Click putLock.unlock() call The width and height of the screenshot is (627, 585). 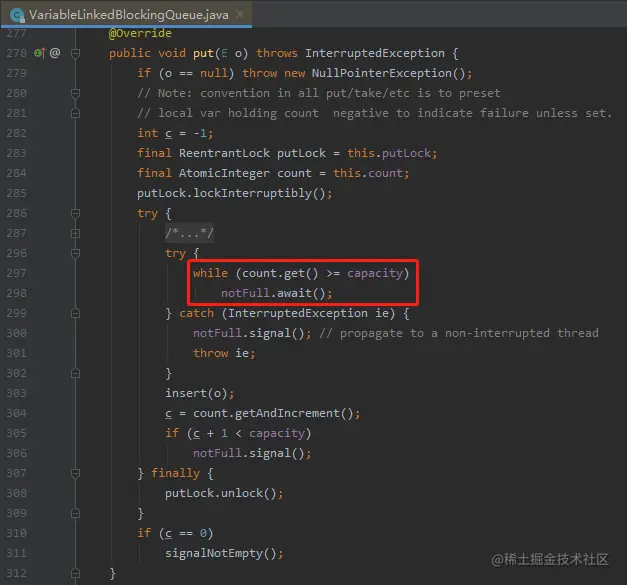[224, 493]
